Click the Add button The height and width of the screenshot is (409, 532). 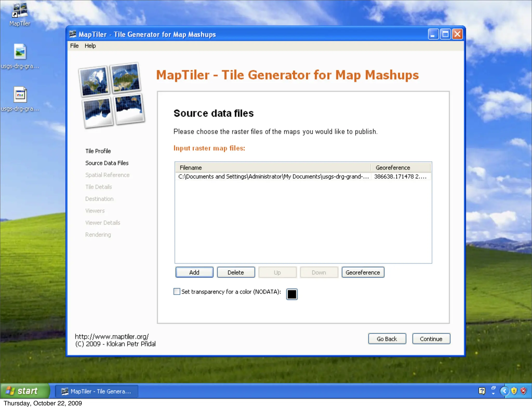point(194,272)
